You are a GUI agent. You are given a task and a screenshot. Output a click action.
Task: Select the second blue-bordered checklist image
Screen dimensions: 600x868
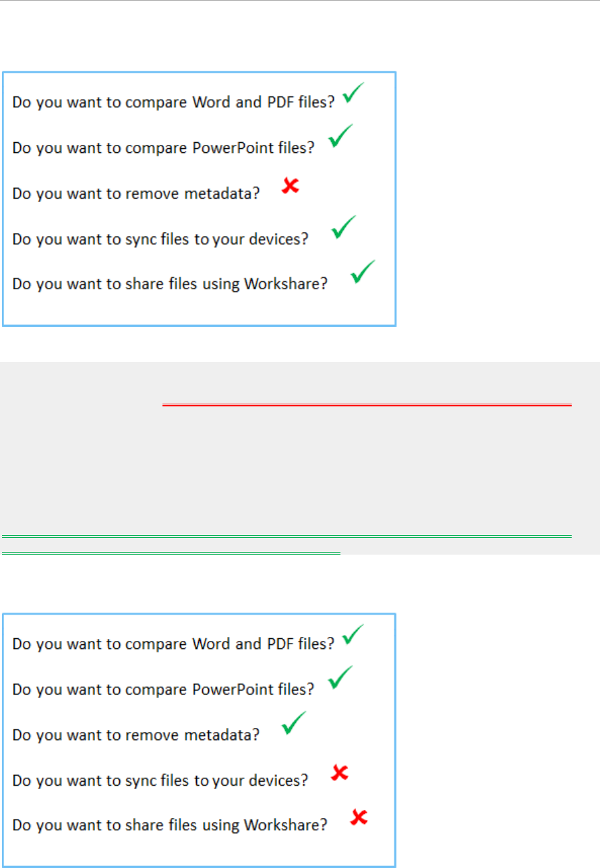(199, 740)
